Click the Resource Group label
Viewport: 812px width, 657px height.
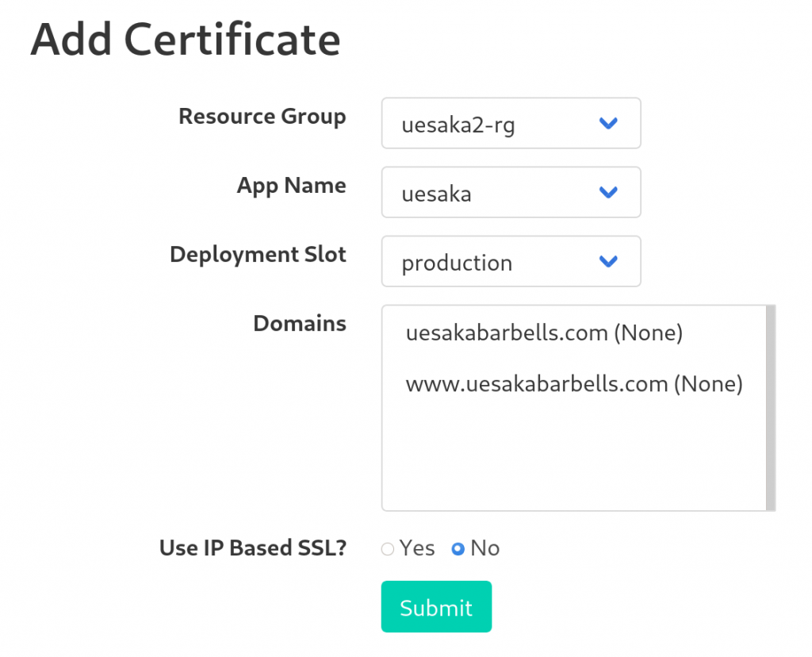[x=262, y=117]
